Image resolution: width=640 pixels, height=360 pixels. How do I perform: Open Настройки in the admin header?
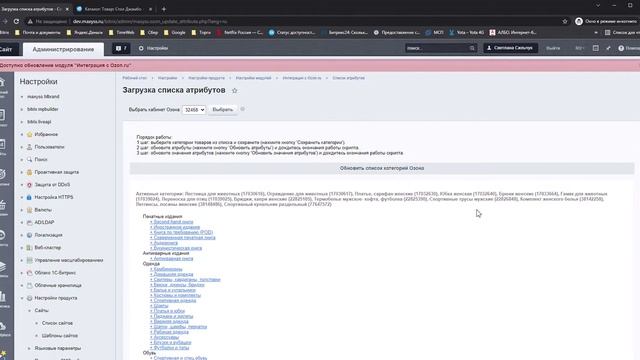click(x=153, y=48)
